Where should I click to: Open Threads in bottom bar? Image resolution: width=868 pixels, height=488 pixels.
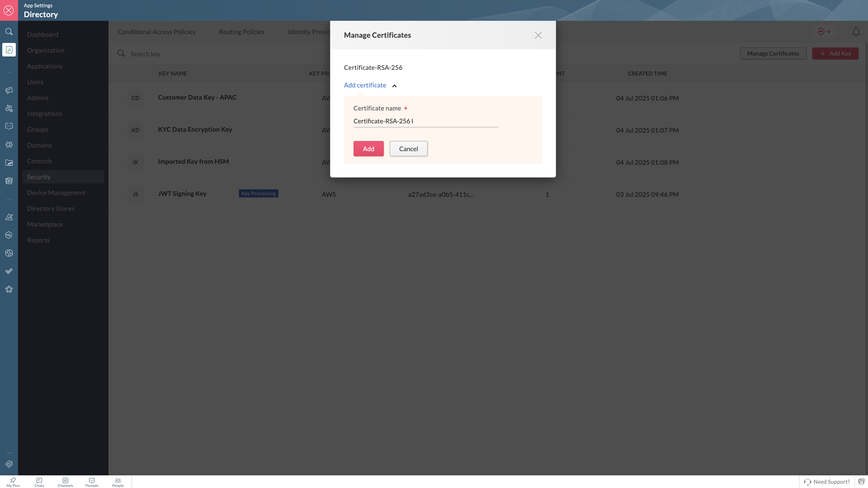92,482
